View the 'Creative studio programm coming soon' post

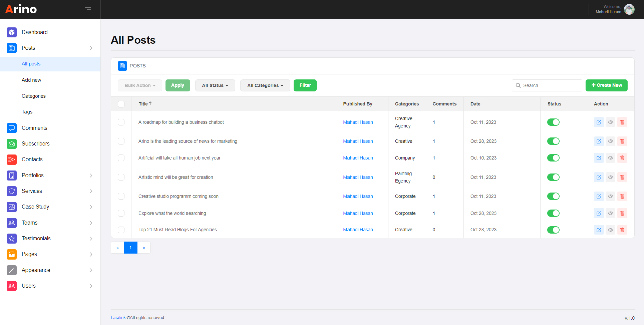click(610, 196)
